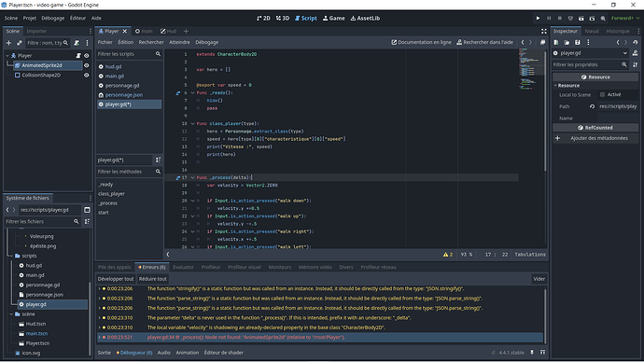Toggle distraction-free mode fullscreen icon
Image resolution: width=644 pixels, height=362 pixels.
pos(544,31)
